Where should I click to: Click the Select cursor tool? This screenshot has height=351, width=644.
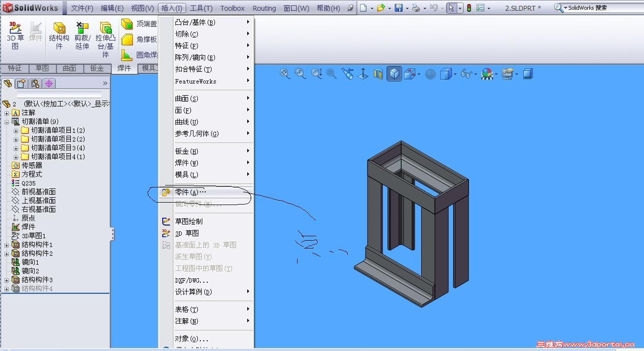coord(451,8)
